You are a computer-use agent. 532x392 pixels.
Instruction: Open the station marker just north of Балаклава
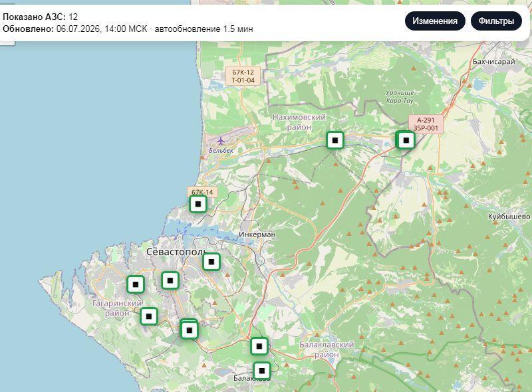[259, 346]
